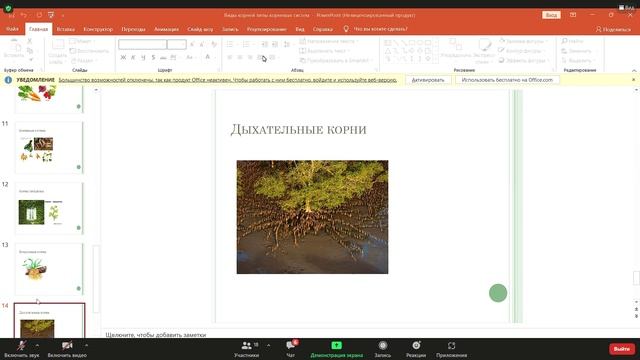This screenshot has height=360, width=640.
Task: Switch to the Анимация tab
Action: pyautogui.click(x=166, y=29)
